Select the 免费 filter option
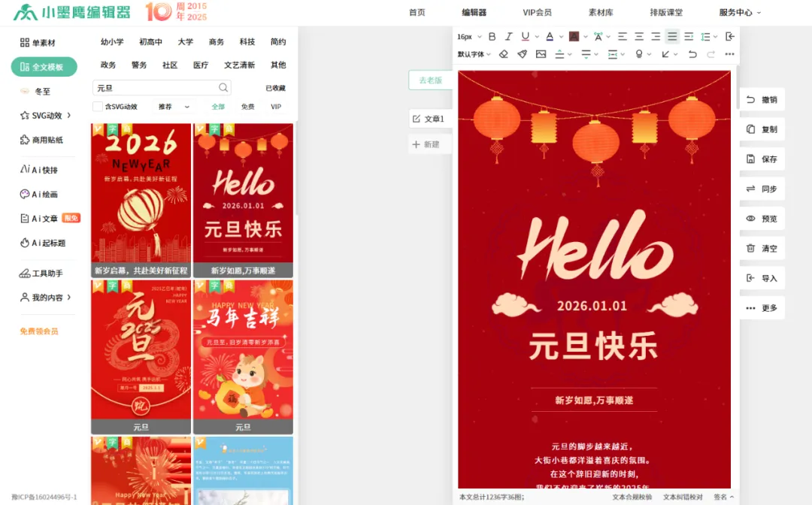Screen dimensions: 812x505 pos(248,107)
